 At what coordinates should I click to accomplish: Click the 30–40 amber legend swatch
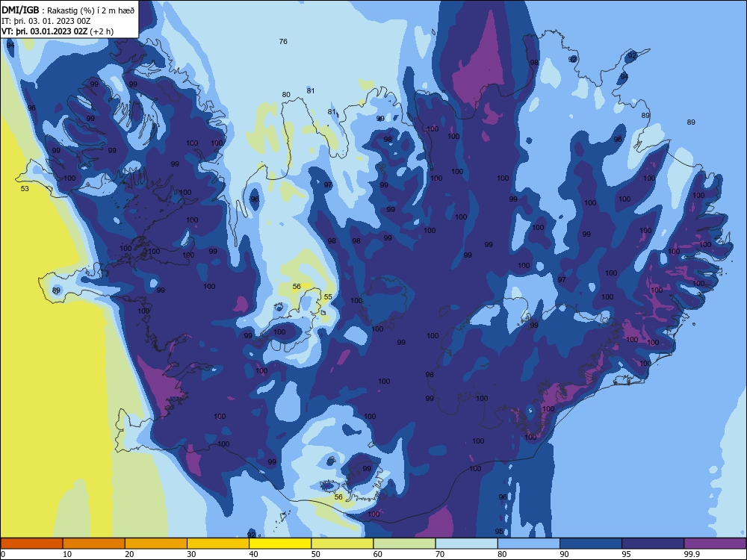[218, 544]
